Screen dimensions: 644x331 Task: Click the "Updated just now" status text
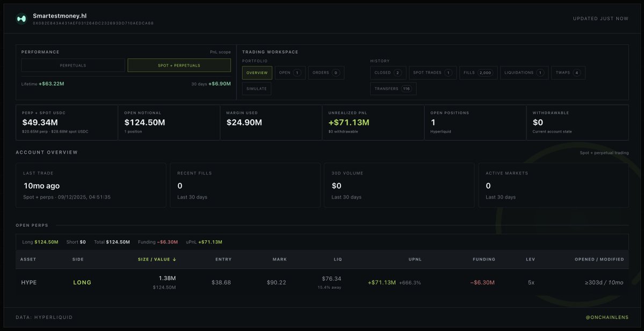(601, 18)
